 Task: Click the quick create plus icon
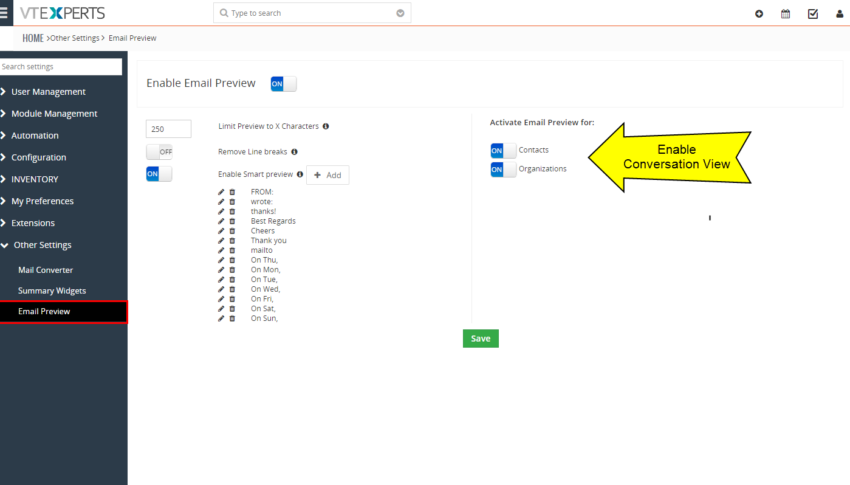(x=759, y=14)
